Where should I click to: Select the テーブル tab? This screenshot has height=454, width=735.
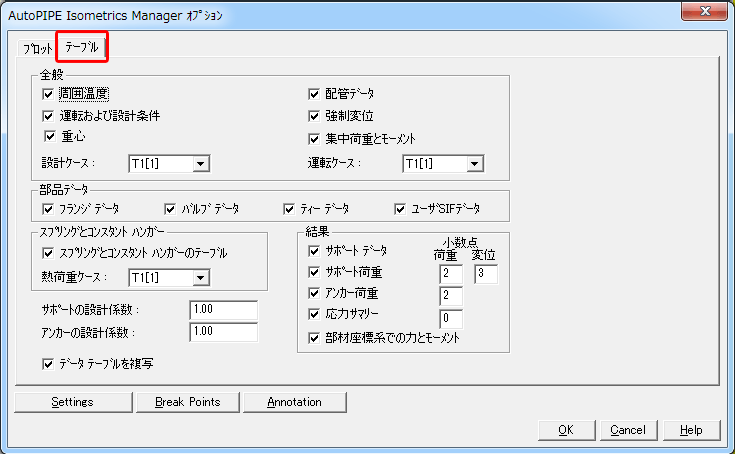point(82,47)
